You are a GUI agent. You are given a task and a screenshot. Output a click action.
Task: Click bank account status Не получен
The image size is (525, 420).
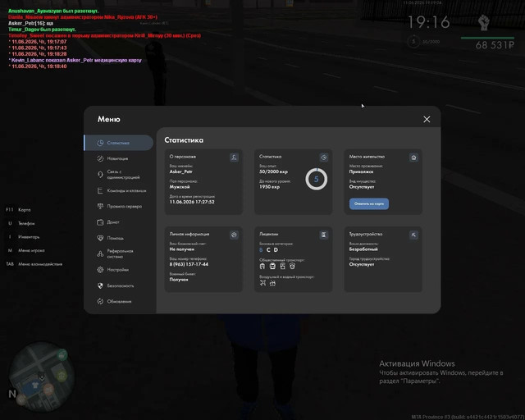pos(182,249)
